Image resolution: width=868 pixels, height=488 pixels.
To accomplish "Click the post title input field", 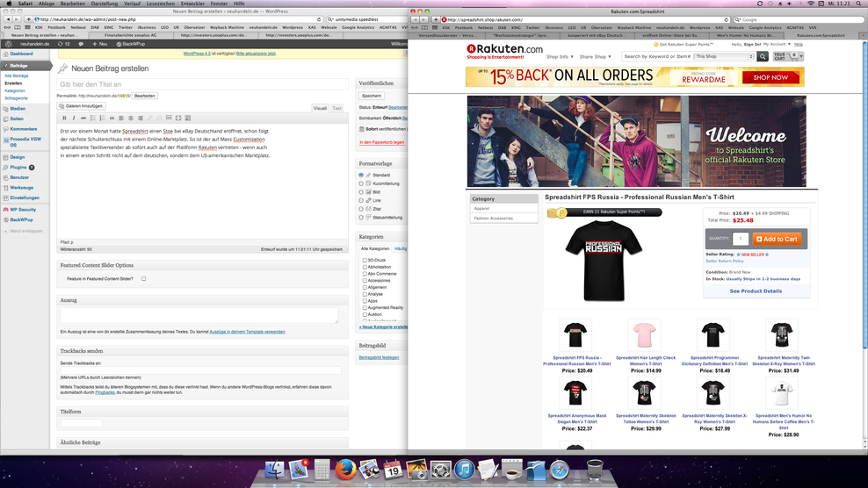I will (202, 84).
